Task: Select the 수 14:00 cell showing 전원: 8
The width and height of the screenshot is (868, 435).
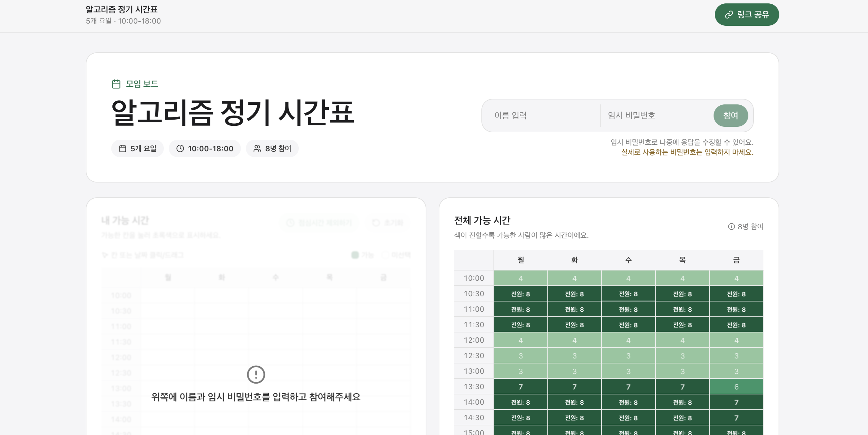Action: click(628, 402)
